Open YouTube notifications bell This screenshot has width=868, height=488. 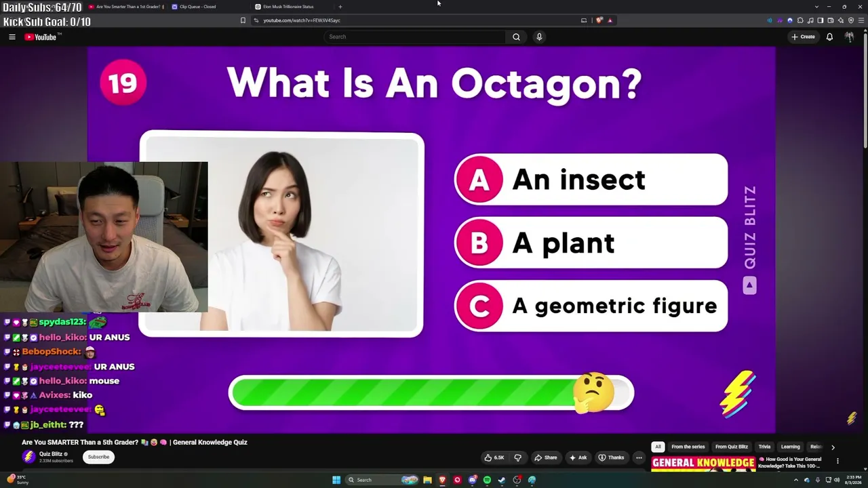[829, 37]
